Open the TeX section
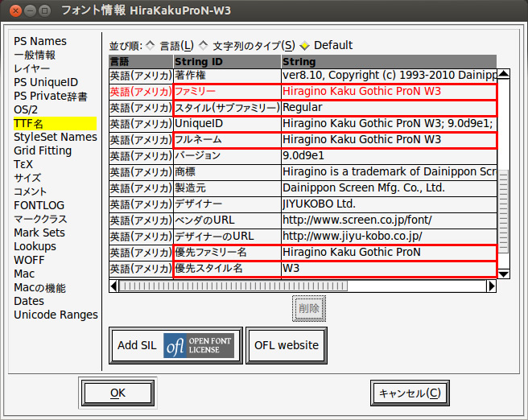This screenshot has height=420, width=528. pos(23,164)
